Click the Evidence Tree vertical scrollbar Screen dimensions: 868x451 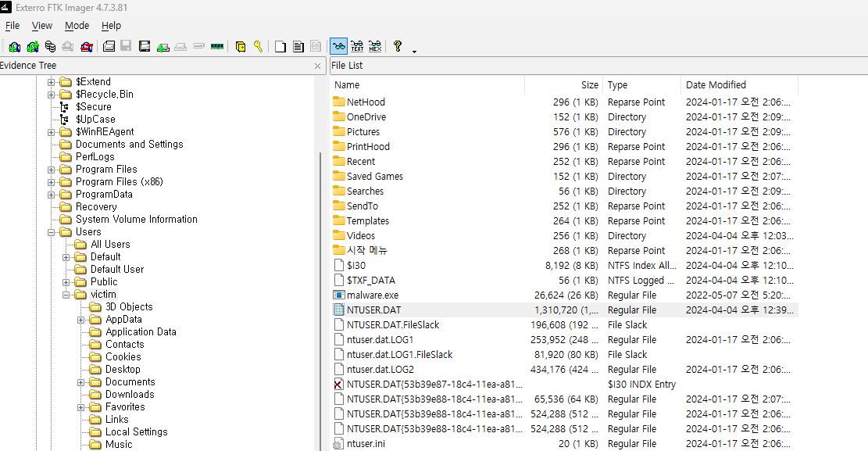coord(320,302)
